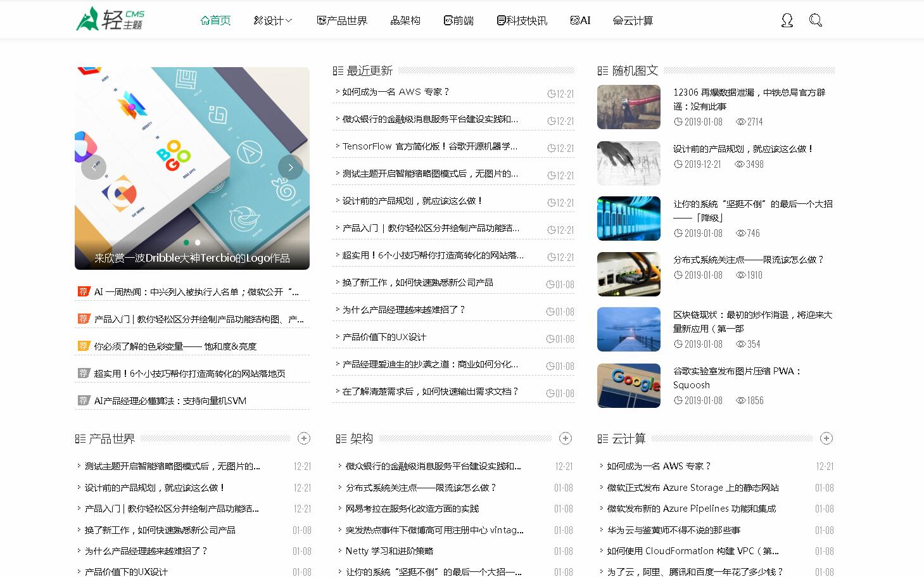Select the AI nav item
The image size is (924, 577).
579,20
